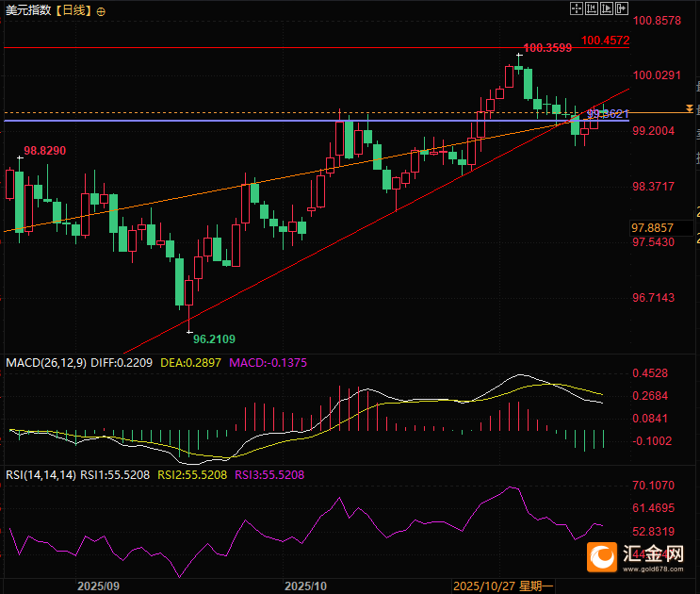This screenshot has height=594, width=700.
Task: Click the 100.3599 high price label
Action: [x=547, y=48]
